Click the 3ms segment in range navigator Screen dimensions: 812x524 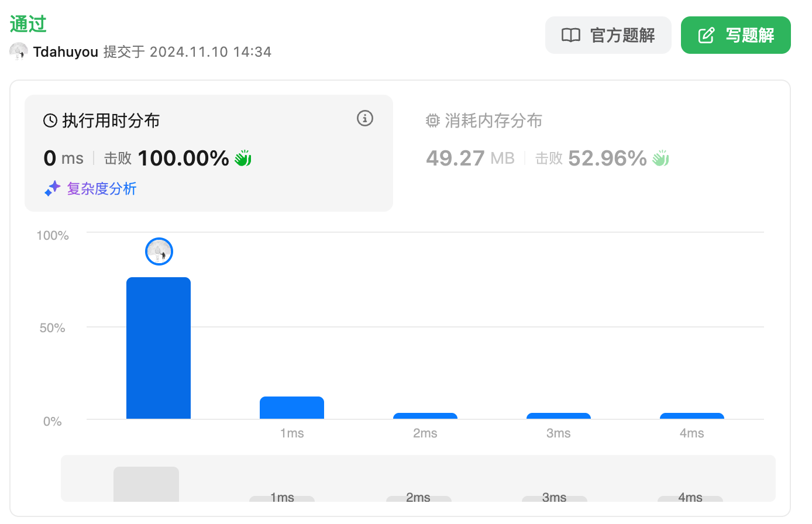tap(555, 498)
